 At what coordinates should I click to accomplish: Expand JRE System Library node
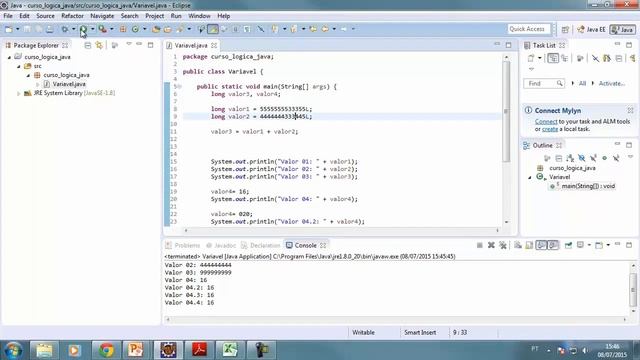[x=19, y=93]
